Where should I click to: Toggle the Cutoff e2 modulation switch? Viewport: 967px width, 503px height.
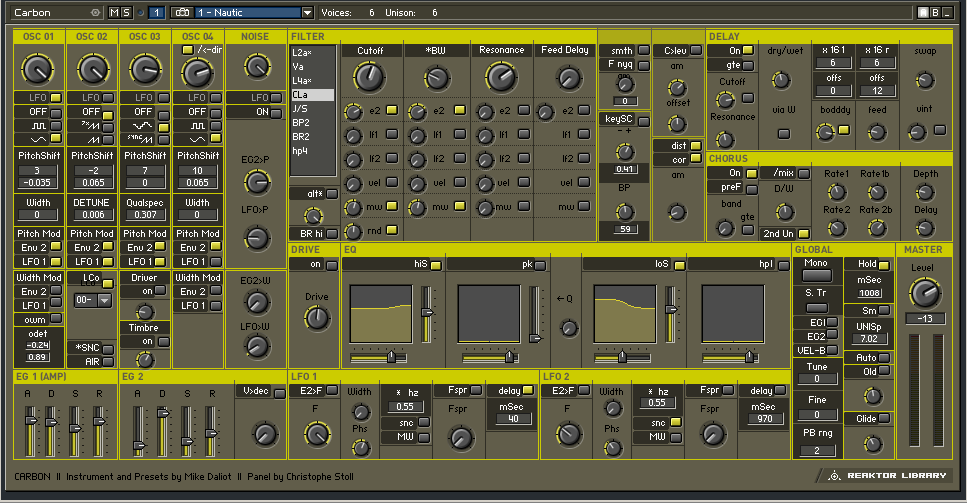392,110
